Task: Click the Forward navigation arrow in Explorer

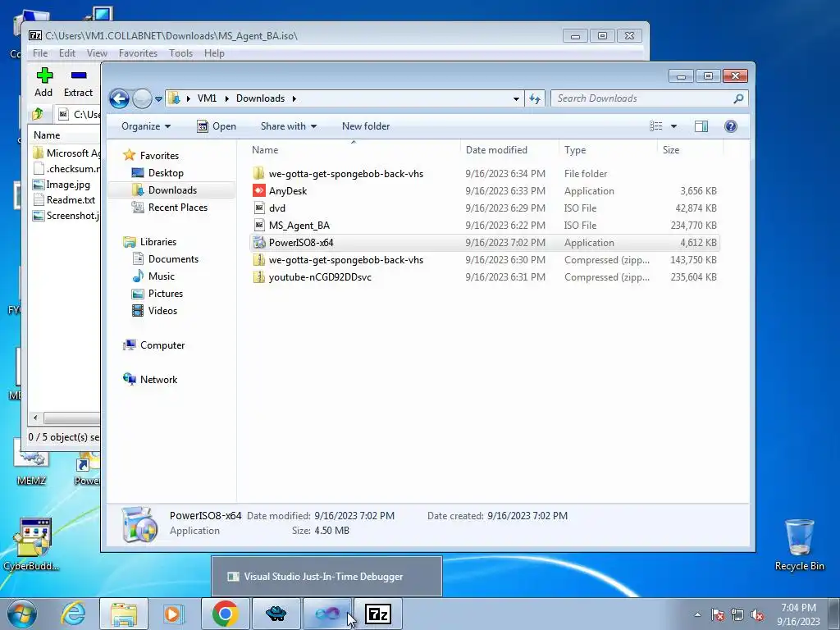Action: click(142, 98)
